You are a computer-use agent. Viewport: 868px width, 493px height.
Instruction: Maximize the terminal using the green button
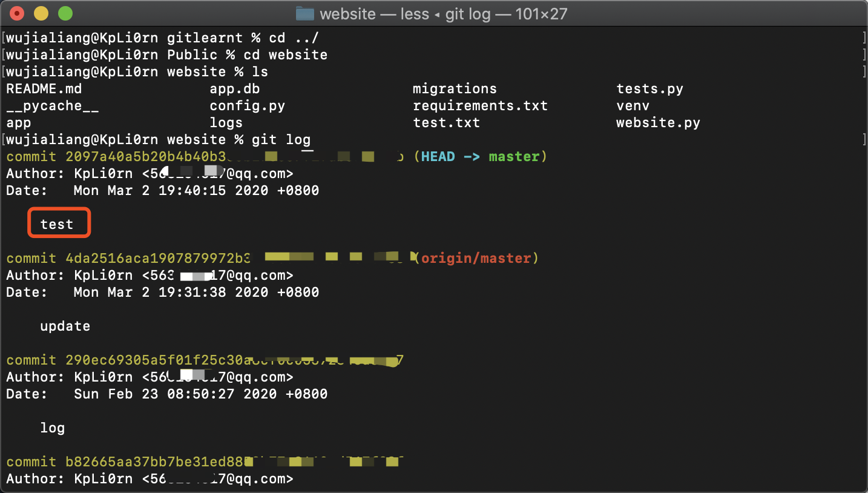(65, 13)
